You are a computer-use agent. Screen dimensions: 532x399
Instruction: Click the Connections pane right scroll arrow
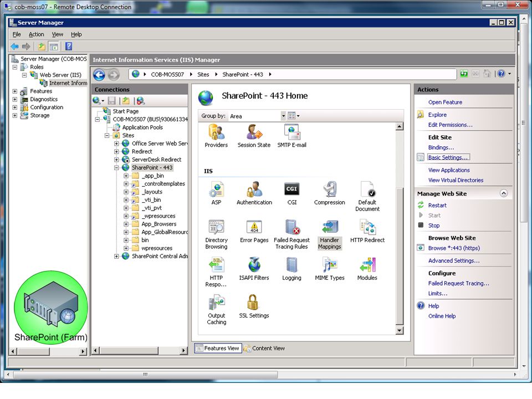pyautogui.click(x=183, y=350)
